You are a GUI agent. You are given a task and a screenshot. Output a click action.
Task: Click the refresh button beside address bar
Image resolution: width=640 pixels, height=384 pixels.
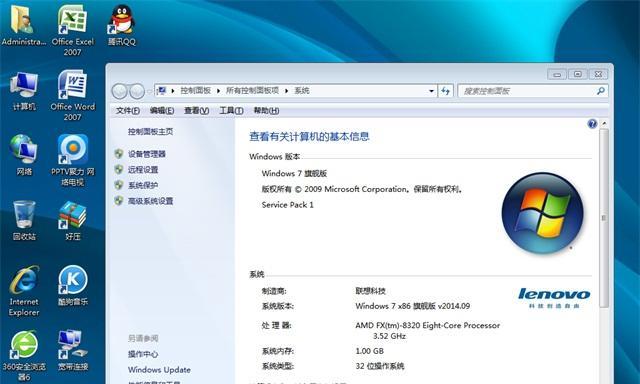445,91
